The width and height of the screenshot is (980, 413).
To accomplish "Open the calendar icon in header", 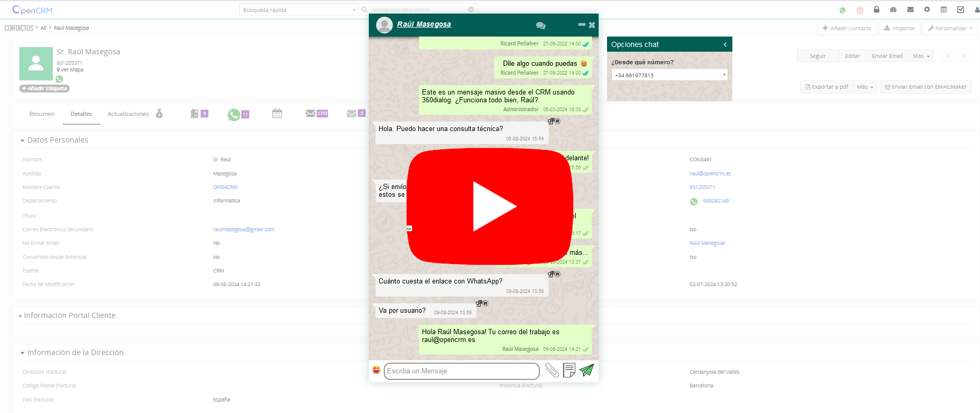I will (x=943, y=9).
